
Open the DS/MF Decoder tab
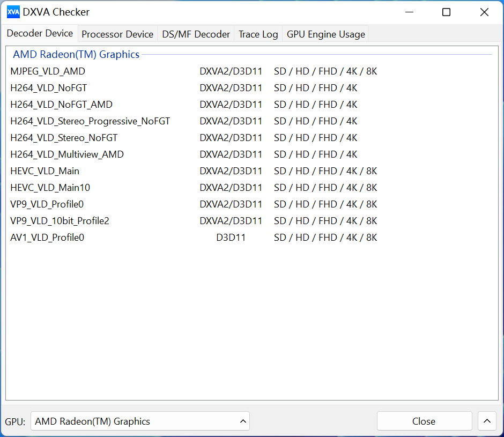(x=196, y=34)
